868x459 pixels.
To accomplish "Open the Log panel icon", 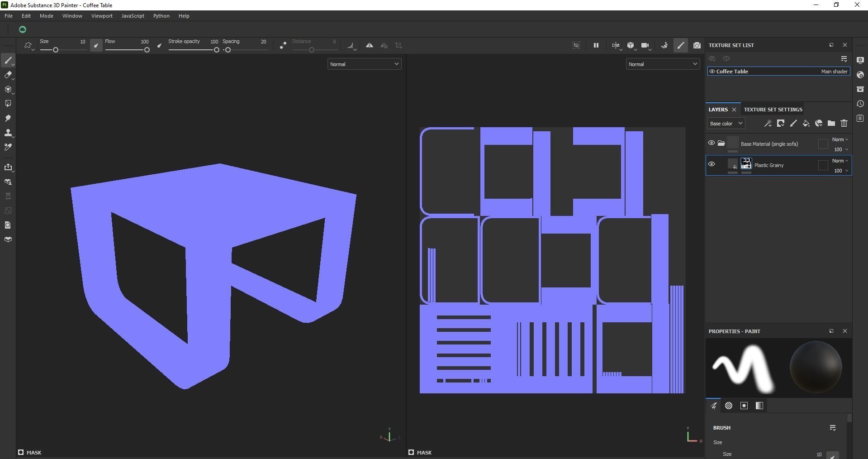I will (860, 118).
